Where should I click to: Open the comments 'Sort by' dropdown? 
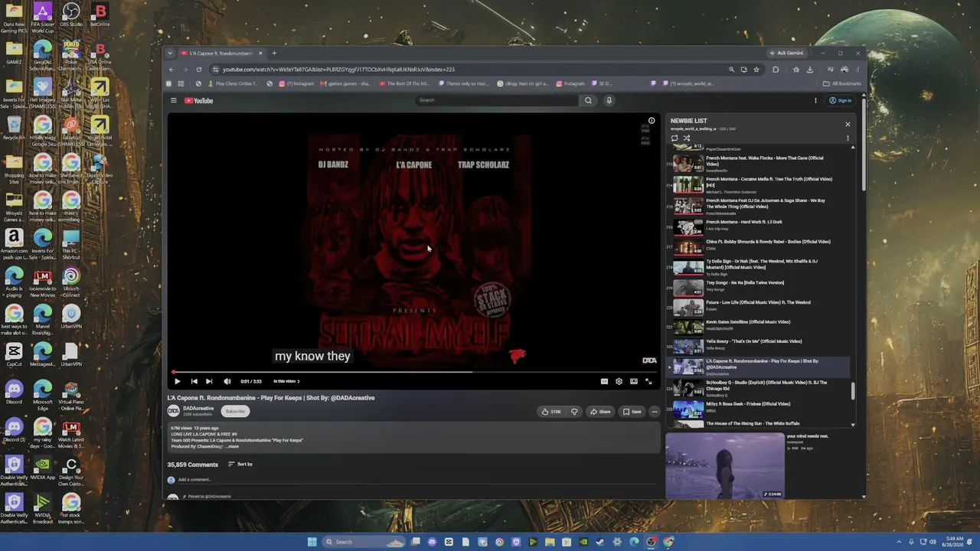pyautogui.click(x=240, y=465)
